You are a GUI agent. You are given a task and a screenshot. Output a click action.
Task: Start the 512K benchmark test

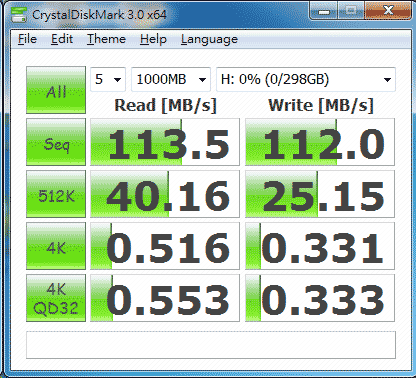[56, 194]
